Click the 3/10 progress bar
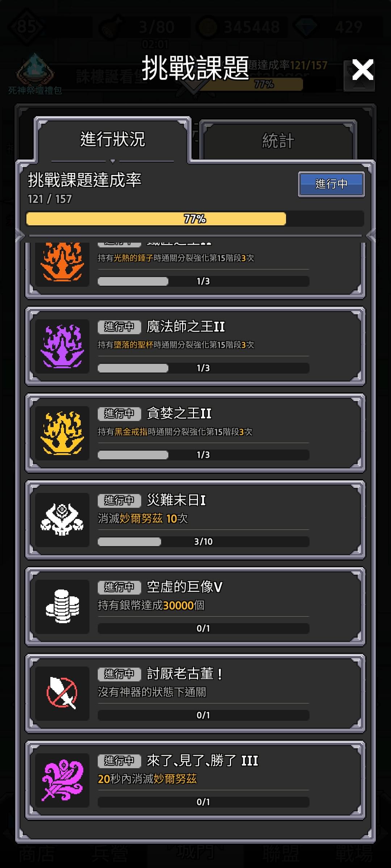The width and height of the screenshot is (391, 868). pos(203,541)
